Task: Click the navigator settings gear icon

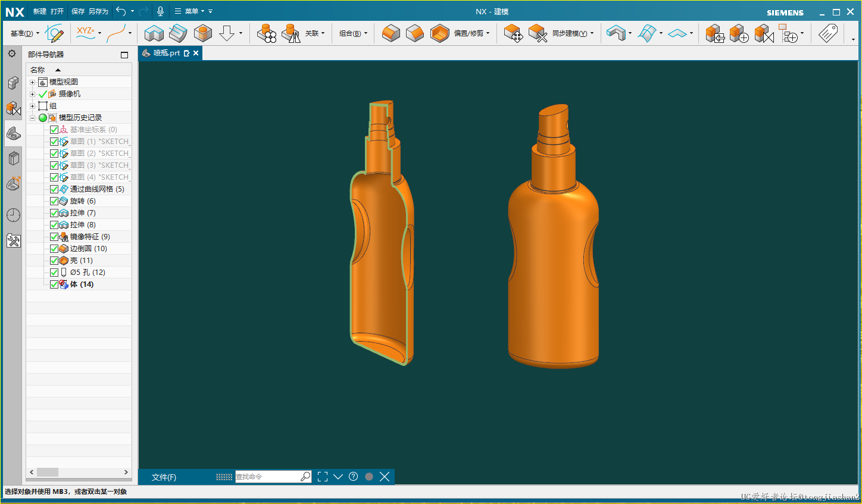Action: [12, 54]
